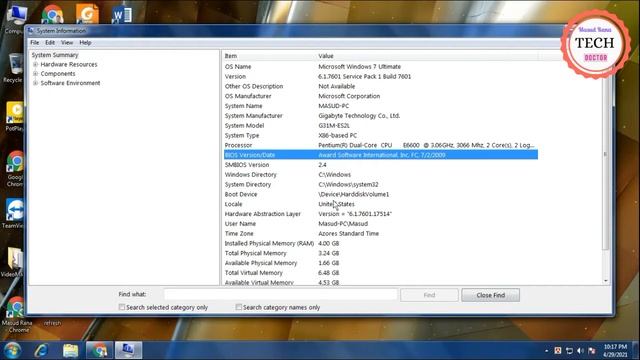The image size is (640, 360).
Task: Click inside the Find what field
Action: [280, 294]
